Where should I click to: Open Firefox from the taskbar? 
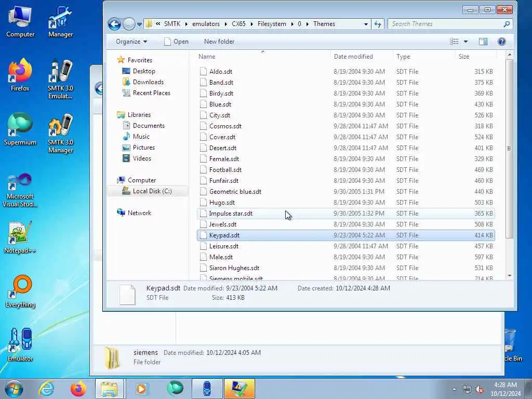(x=78, y=389)
